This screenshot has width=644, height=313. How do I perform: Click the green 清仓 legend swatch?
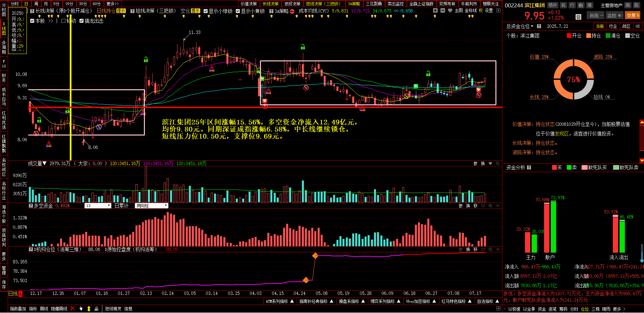(x=608, y=36)
